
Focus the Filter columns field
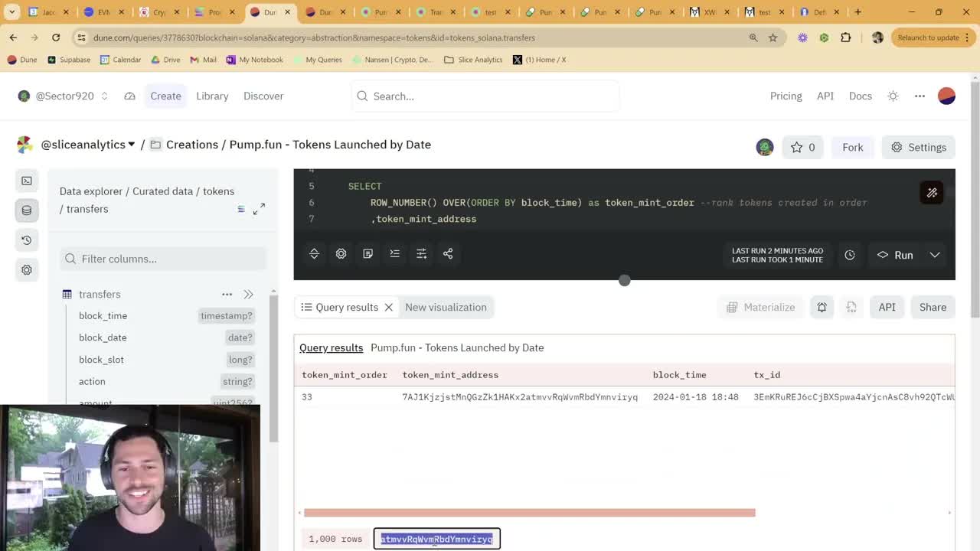(x=163, y=259)
